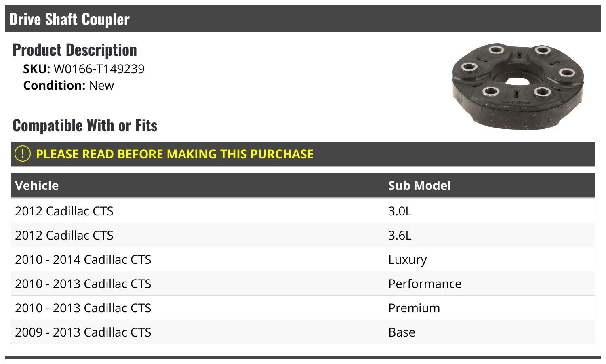Image resolution: width=606 pixels, height=364 pixels.
Task: Select the 3.0L sub model cell
Action: pos(400,211)
